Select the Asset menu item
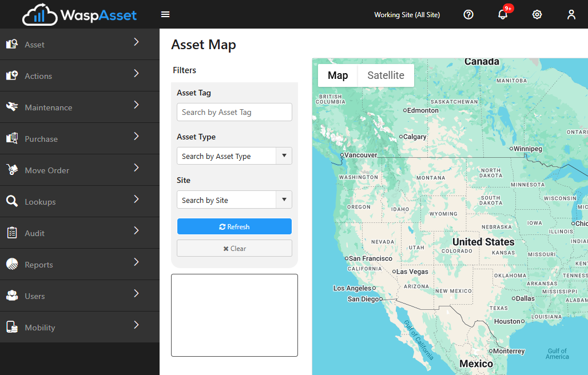The height and width of the screenshot is (375, 588). pyautogui.click(x=80, y=44)
